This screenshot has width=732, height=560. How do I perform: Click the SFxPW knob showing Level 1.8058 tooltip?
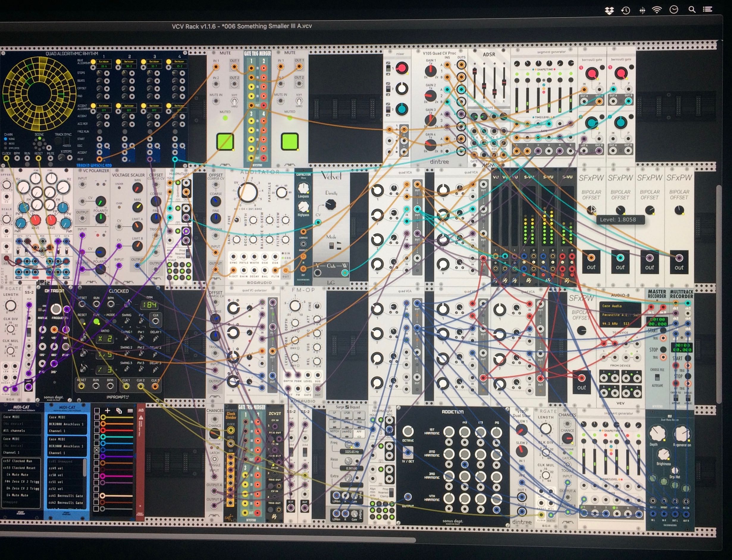pyautogui.click(x=591, y=210)
